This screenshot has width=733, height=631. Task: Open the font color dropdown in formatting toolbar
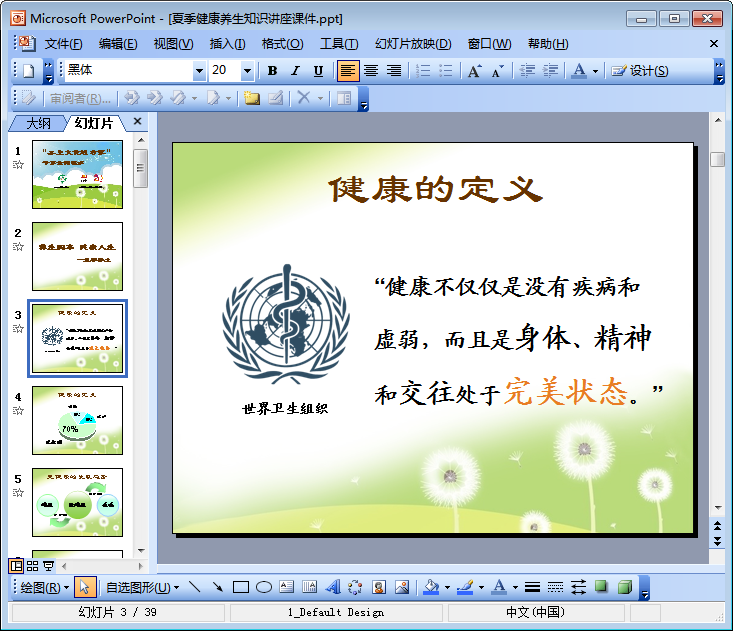point(595,71)
